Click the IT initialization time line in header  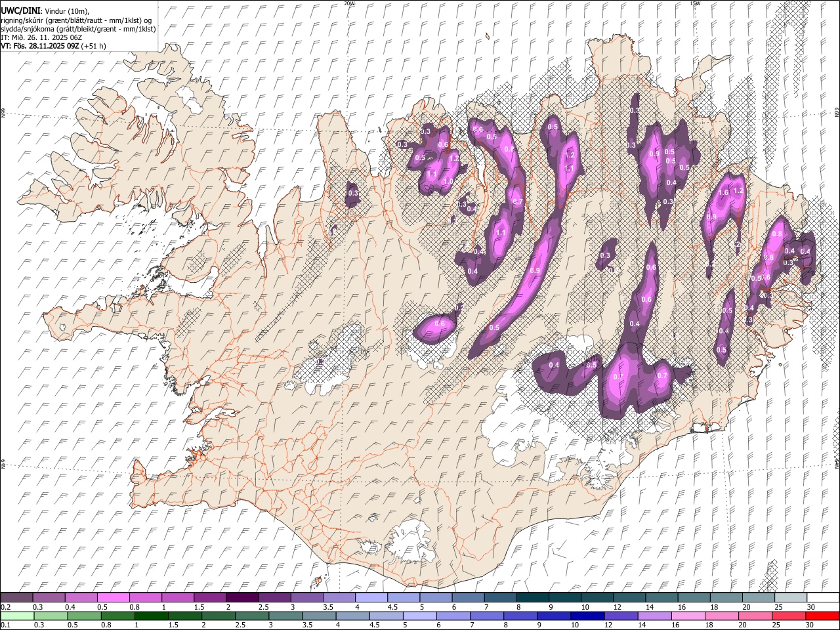click(41, 37)
